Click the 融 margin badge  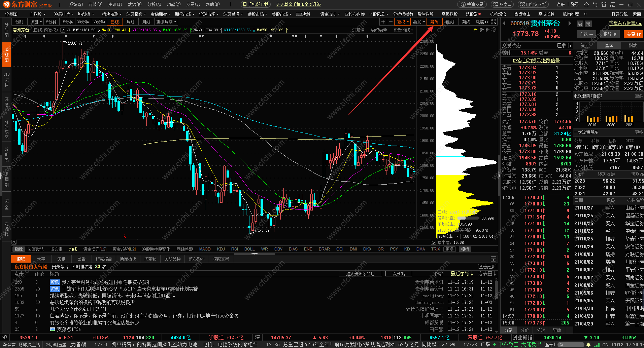pos(580,24)
